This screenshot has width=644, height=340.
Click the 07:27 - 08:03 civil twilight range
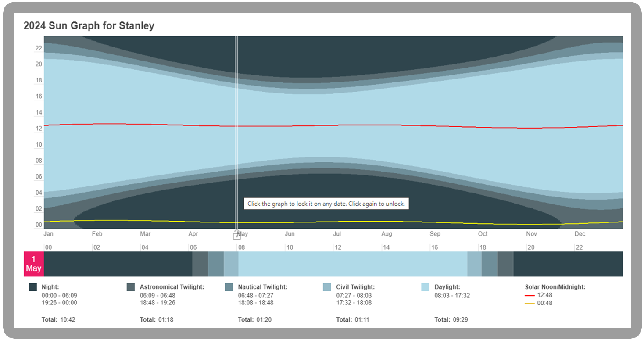tap(354, 296)
